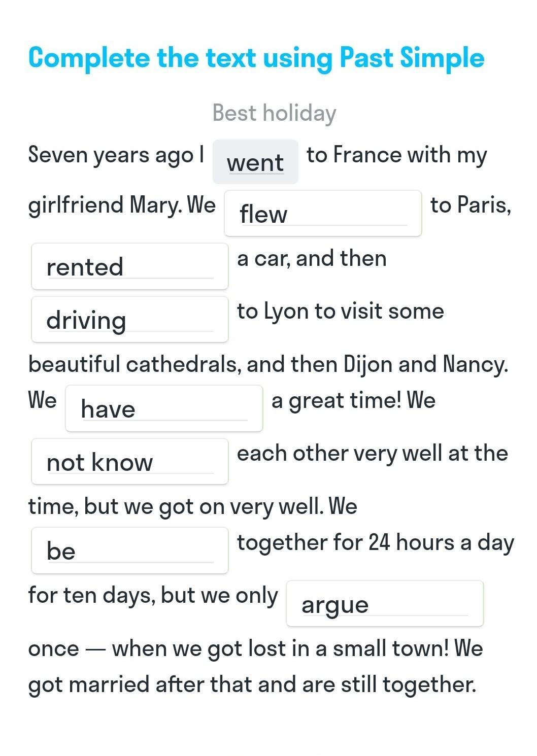Viewport: 537px width, 756px height.
Task: Click the line mentioning Dijon and Nancy
Action: click(268, 364)
